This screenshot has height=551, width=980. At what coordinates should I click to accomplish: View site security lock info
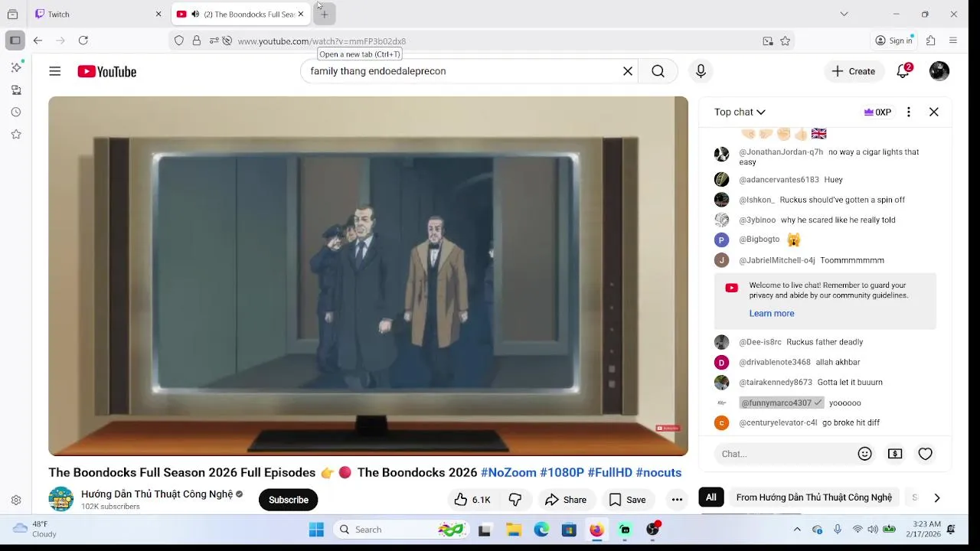197,41
